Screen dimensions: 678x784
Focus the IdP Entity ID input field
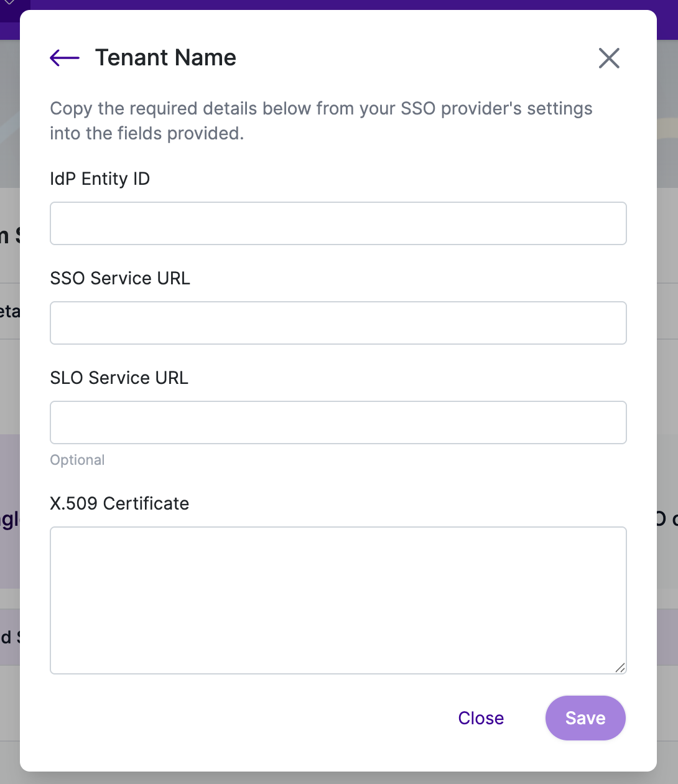(338, 223)
